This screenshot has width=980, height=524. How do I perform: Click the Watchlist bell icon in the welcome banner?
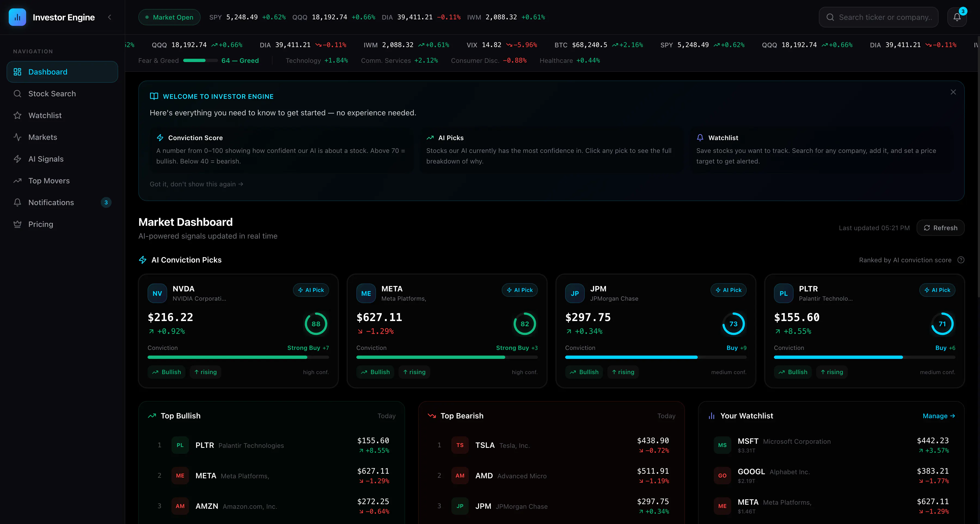(700, 138)
